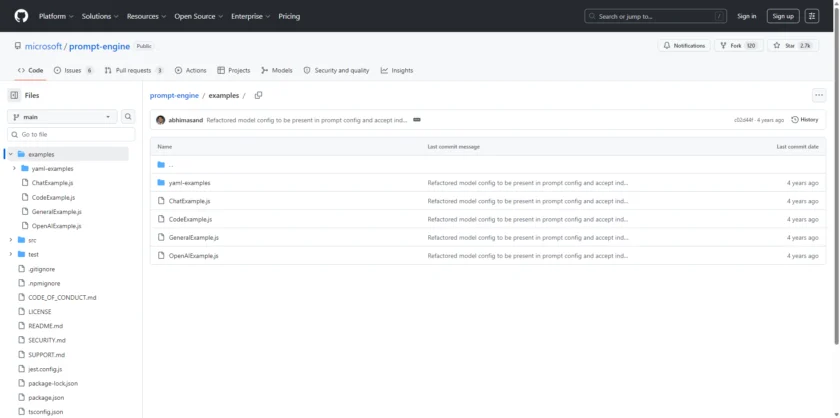
Task: Open the yaml-examples folder icon in the file list
Action: pos(161,183)
